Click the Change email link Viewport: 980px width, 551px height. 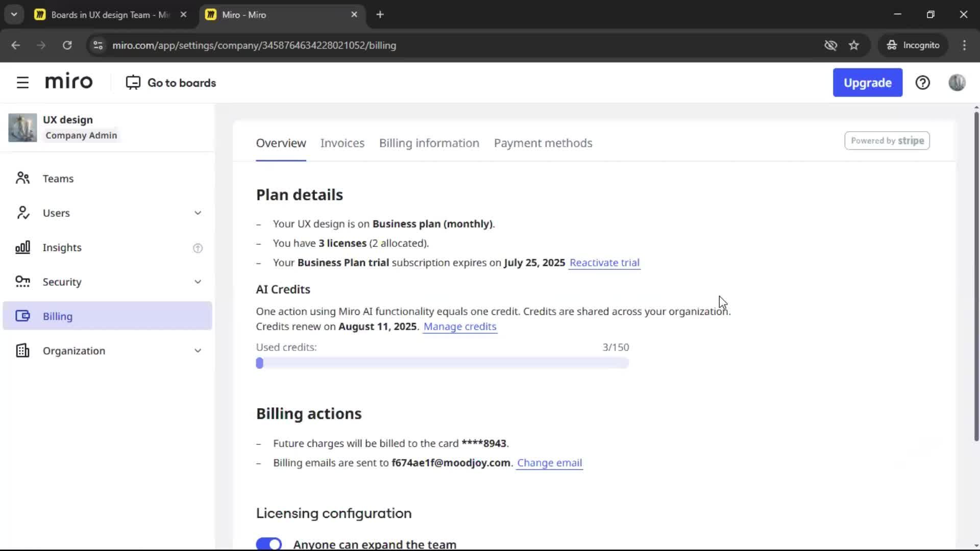[549, 463]
